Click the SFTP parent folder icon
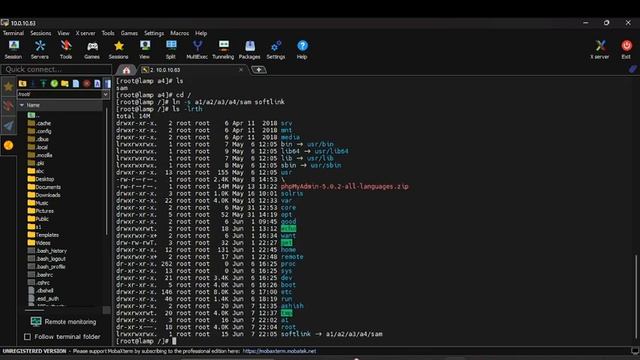 pyautogui.click(x=22, y=83)
